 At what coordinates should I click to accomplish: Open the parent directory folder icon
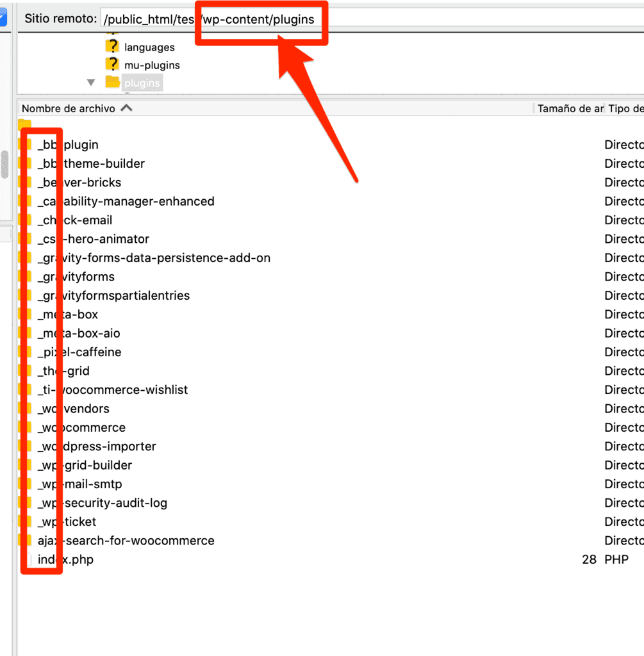[25, 124]
